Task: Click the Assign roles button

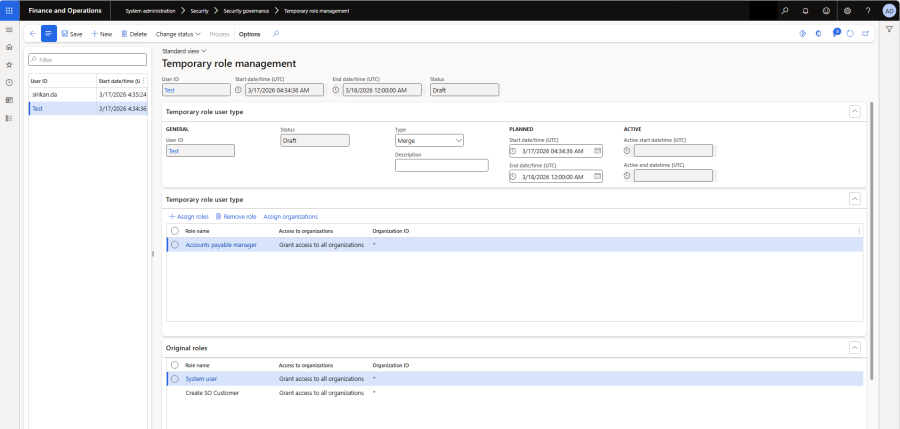Action: pyautogui.click(x=188, y=216)
